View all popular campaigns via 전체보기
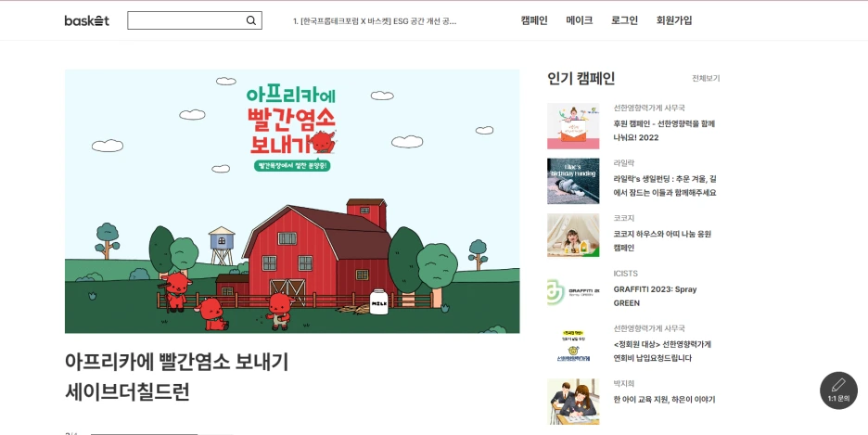The height and width of the screenshot is (435, 868). pos(706,79)
